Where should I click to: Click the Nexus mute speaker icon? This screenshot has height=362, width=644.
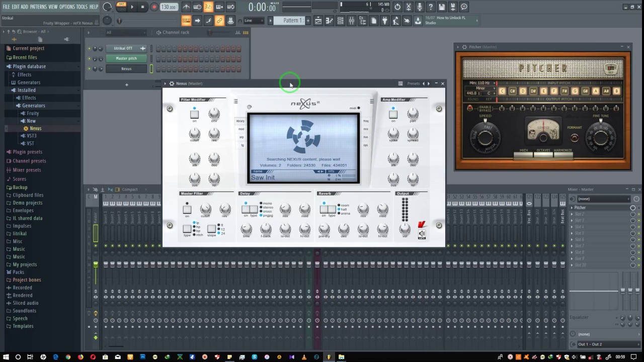pyautogui.click(x=422, y=234)
